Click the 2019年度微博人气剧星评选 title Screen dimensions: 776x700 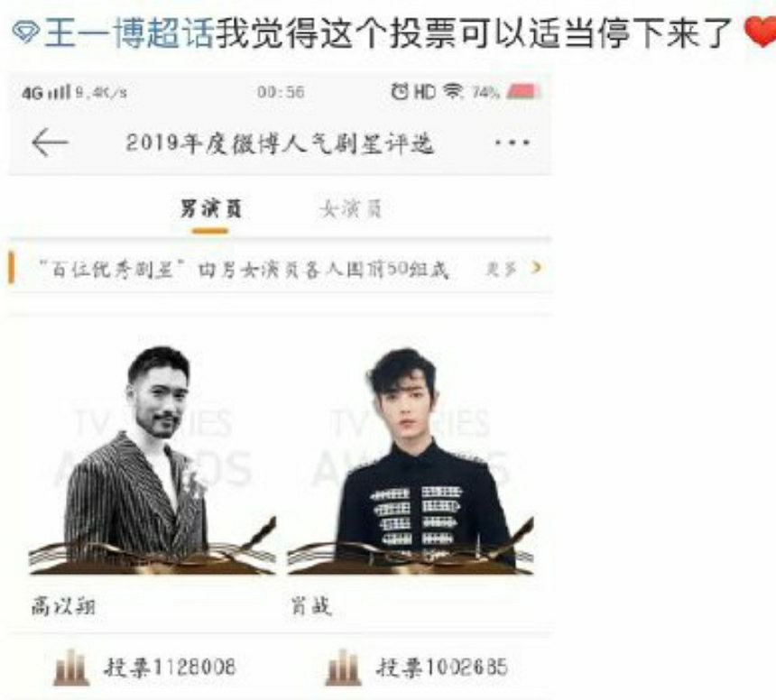(280, 143)
